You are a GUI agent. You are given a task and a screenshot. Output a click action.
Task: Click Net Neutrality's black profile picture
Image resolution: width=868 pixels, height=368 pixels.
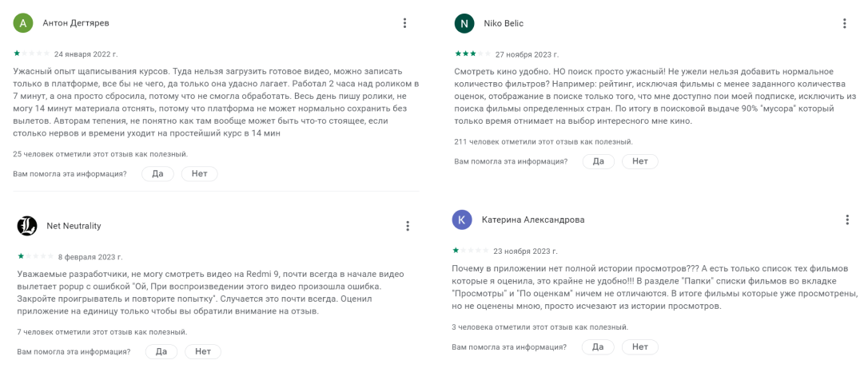pyautogui.click(x=26, y=226)
